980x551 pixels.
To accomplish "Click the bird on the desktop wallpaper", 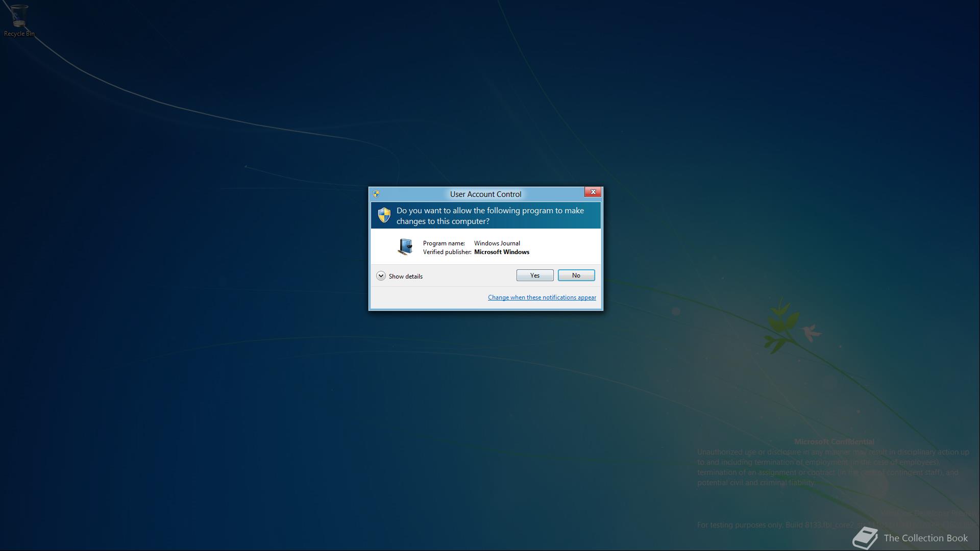I will pos(811,332).
